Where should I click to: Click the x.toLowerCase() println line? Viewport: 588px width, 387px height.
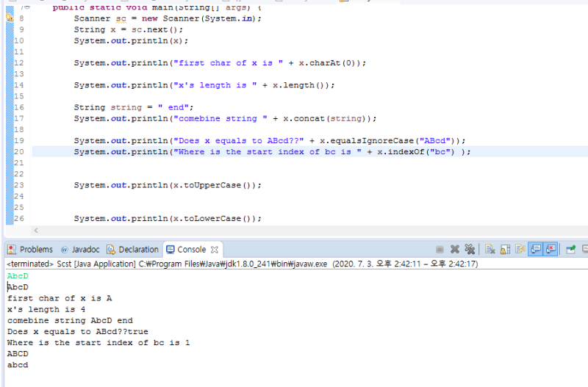click(168, 218)
